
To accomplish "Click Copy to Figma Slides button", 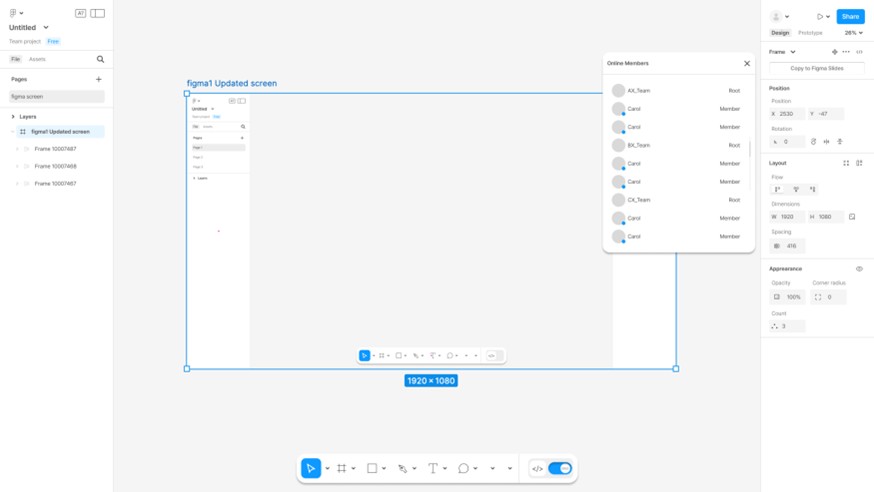I will [x=817, y=68].
